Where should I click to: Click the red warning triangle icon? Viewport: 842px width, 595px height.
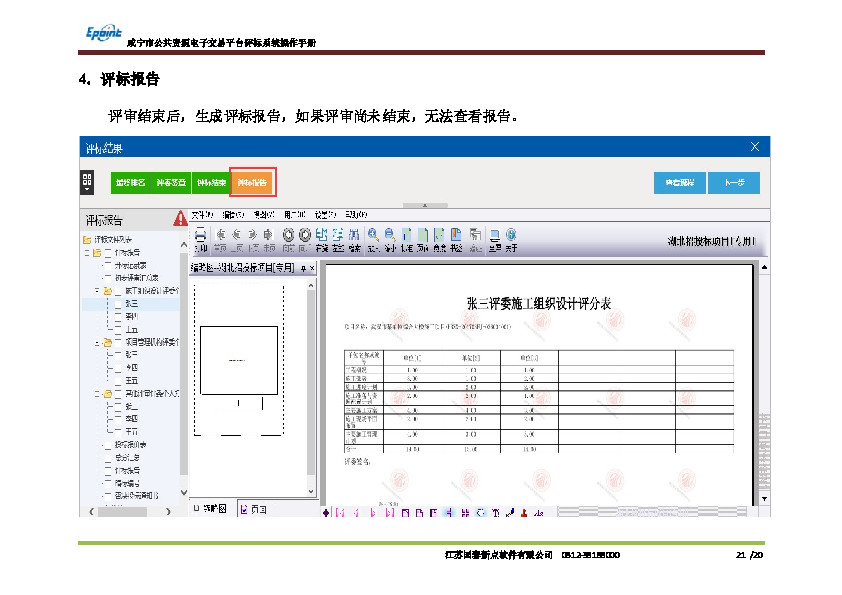pyautogui.click(x=180, y=218)
